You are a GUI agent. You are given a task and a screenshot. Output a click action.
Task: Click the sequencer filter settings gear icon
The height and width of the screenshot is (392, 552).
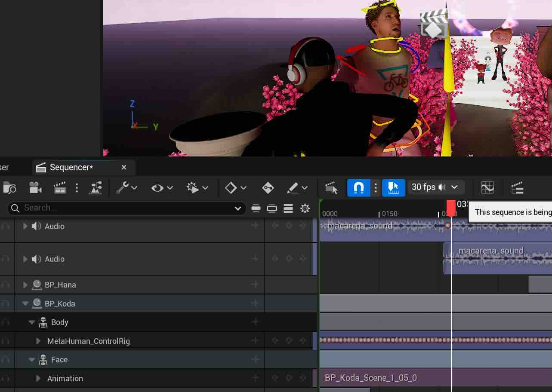[x=305, y=209]
